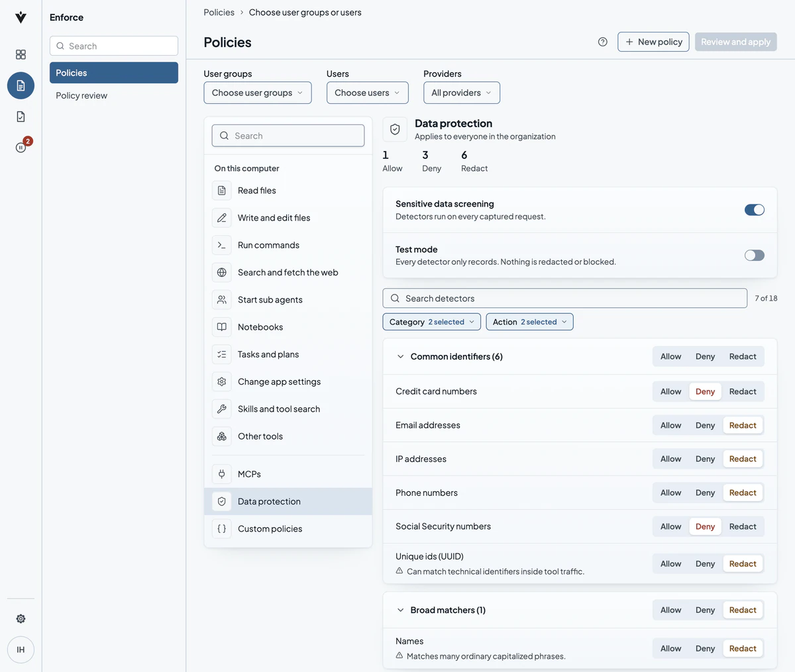This screenshot has height=672, width=795.
Task: Click the Run commands terminal icon
Action: coord(222,245)
